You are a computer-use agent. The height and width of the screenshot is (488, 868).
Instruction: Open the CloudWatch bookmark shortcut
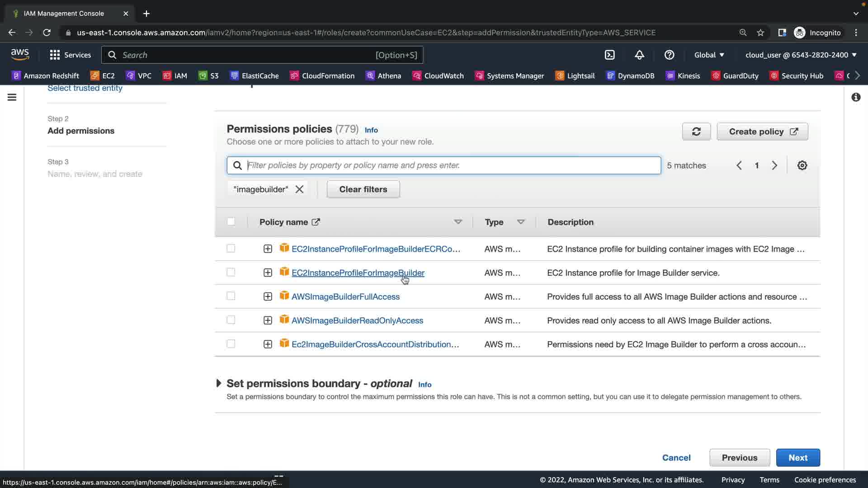pos(438,75)
